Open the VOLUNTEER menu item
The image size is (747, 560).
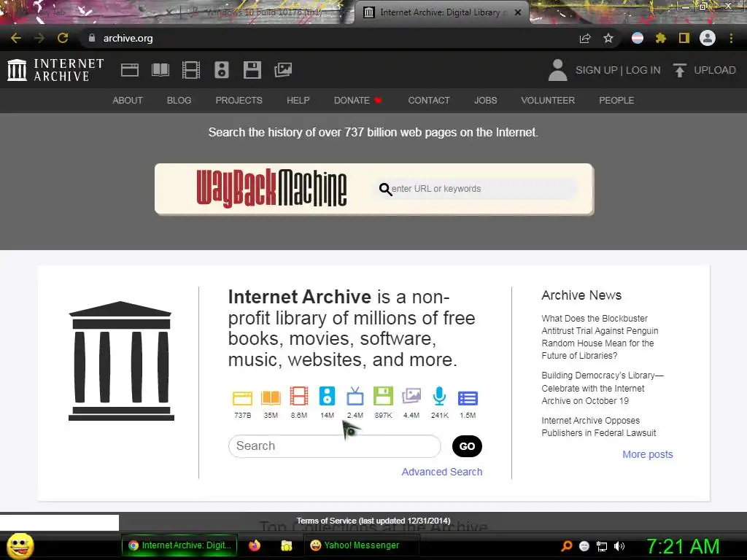(548, 101)
